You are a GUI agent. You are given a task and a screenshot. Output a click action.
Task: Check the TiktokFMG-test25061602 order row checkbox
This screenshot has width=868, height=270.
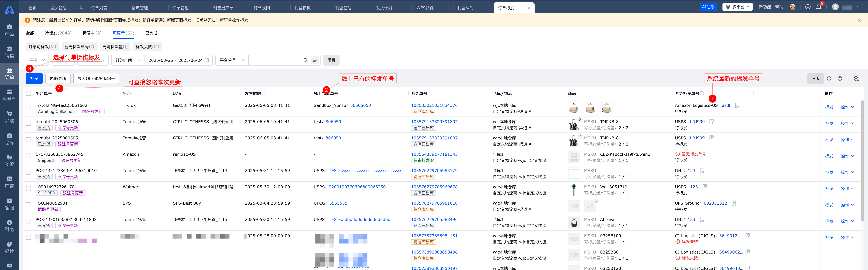(29, 107)
